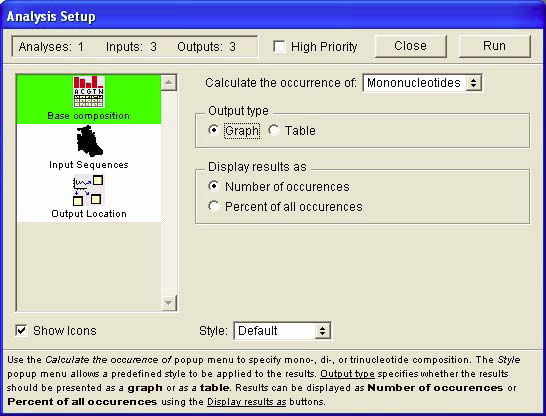Open the Mononucleotides popup menu

[422, 83]
